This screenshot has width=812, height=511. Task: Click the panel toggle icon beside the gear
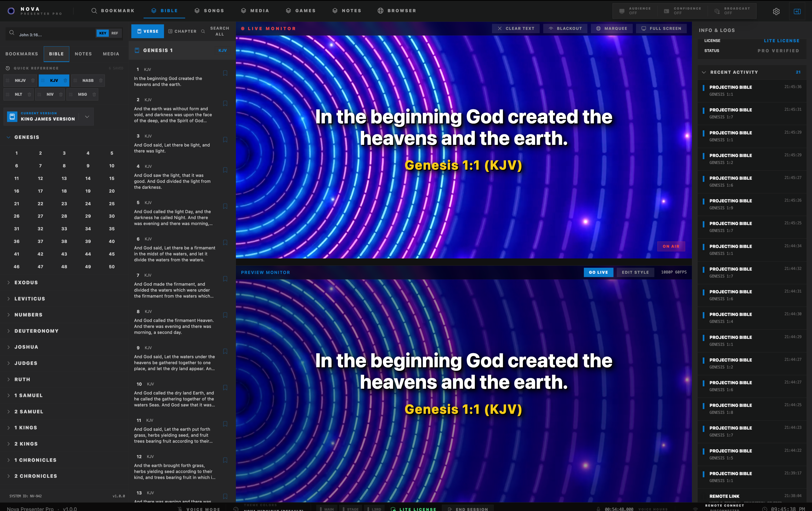point(797,12)
